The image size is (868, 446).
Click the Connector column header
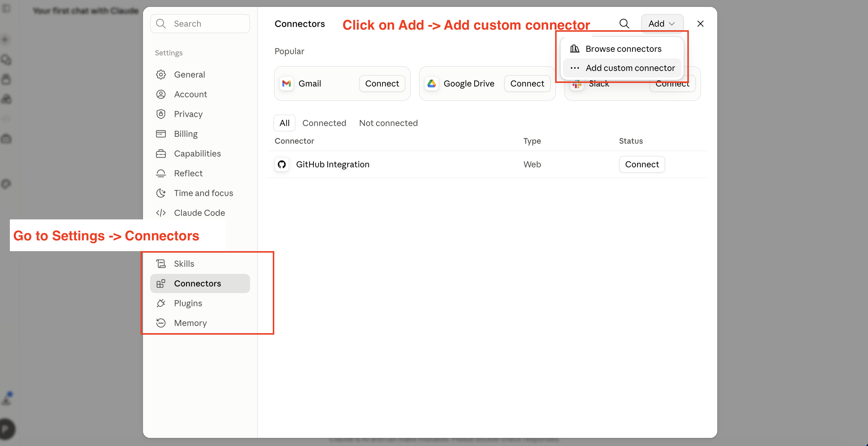click(x=294, y=141)
